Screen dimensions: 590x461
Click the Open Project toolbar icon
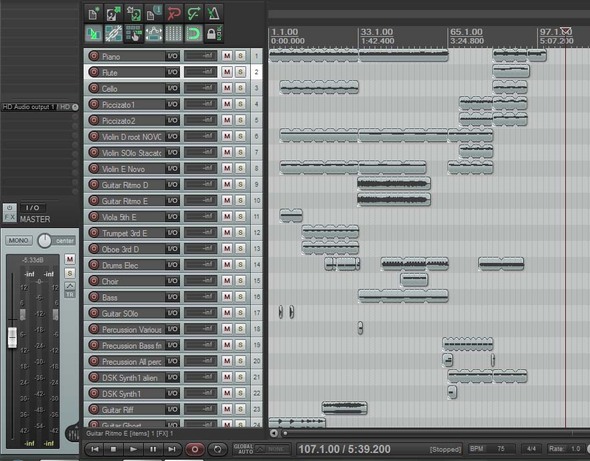[x=114, y=14]
